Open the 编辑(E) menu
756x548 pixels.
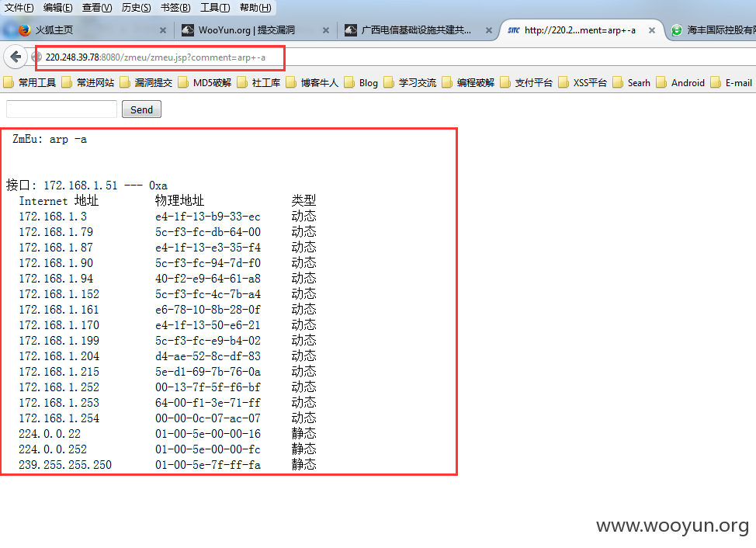click(x=58, y=7)
